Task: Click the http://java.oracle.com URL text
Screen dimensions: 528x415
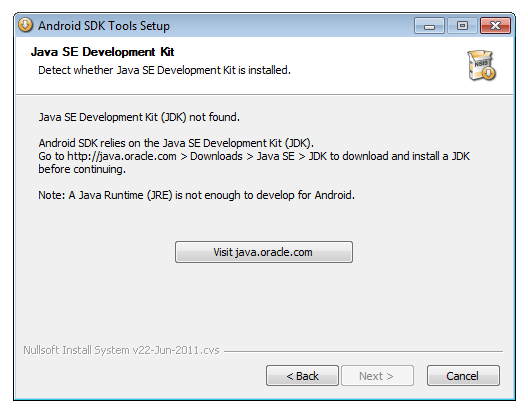Action: coord(122,156)
